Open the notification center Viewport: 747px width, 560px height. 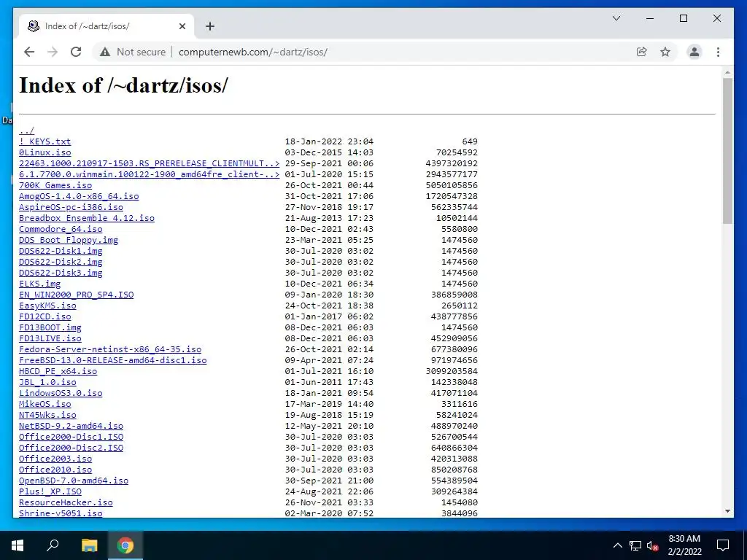[x=723, y=545]
